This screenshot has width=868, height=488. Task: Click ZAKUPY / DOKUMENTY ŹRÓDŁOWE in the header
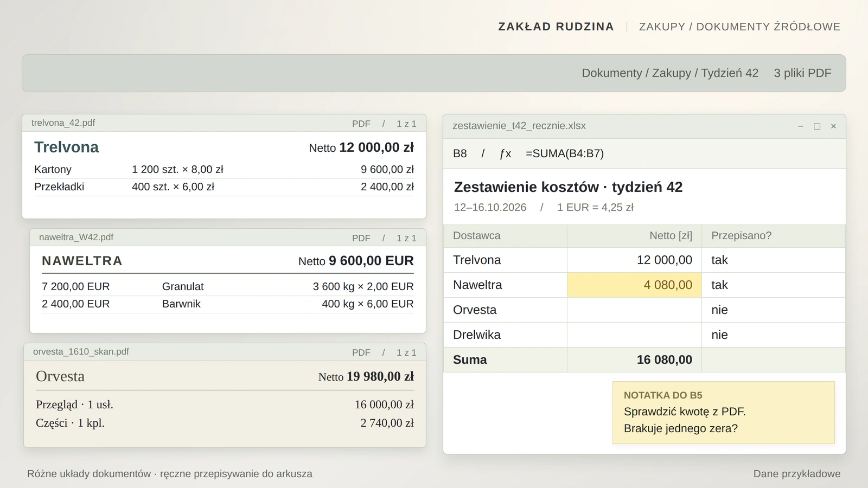pyautogui.click(x=739, y=27)
